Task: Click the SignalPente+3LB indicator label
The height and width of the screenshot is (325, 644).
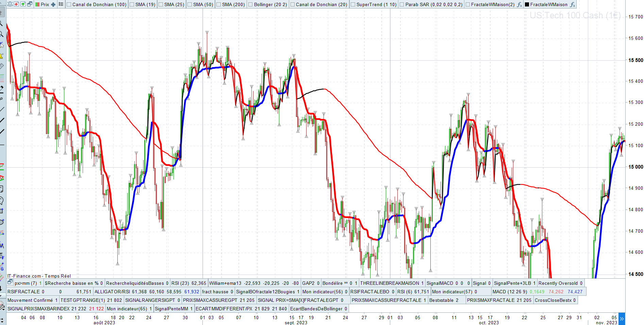Action: [x=512, y=283]
